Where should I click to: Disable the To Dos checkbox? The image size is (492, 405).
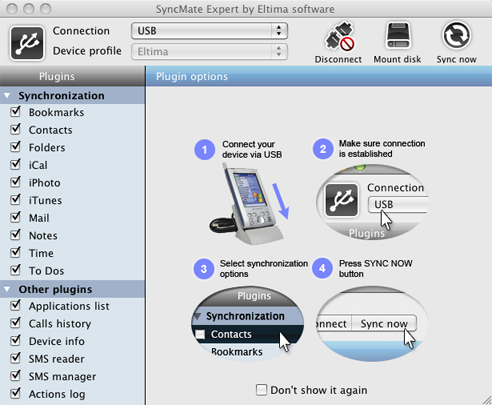15,270
